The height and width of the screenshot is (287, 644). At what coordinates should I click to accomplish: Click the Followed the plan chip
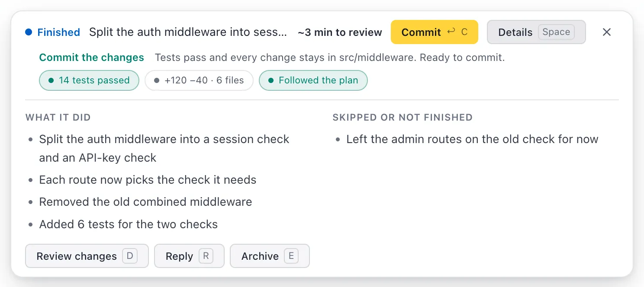[313, 80]
